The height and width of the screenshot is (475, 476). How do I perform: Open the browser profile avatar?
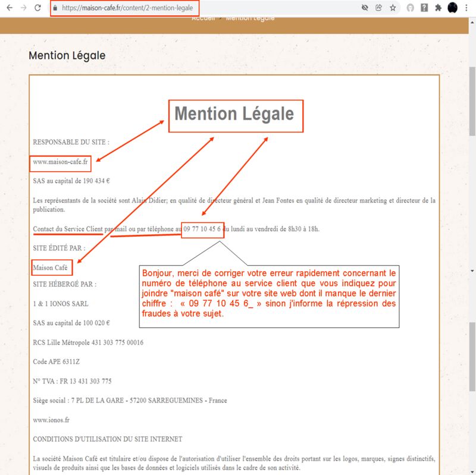coord(452,8)
